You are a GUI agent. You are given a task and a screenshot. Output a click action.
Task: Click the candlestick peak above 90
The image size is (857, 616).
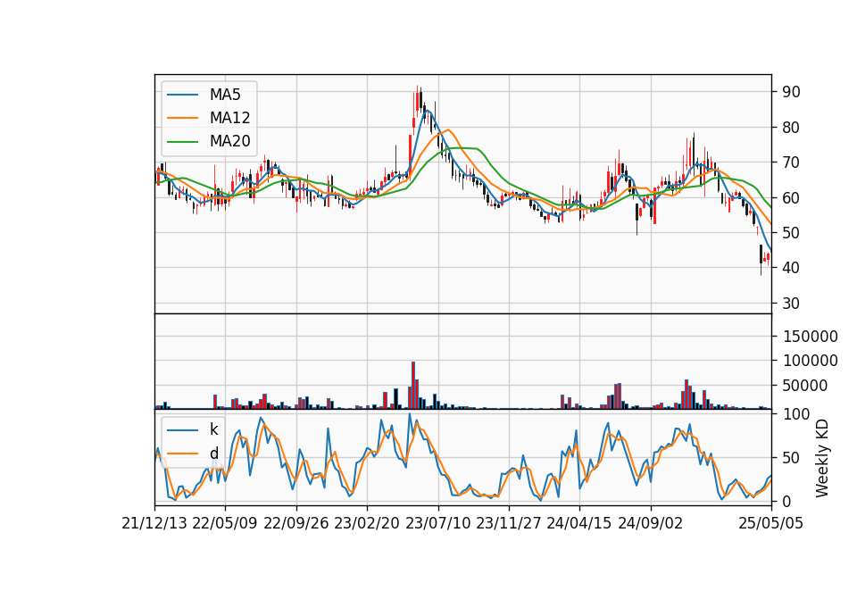(x=417, y=101)
